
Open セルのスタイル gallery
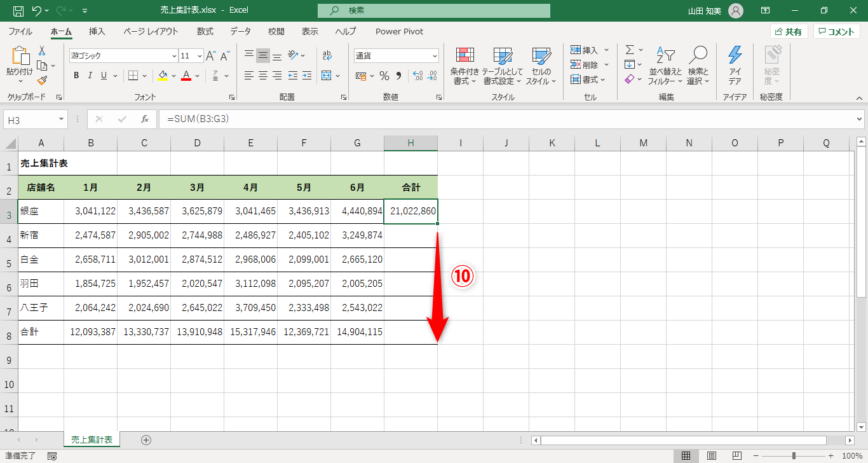(541, 66)
